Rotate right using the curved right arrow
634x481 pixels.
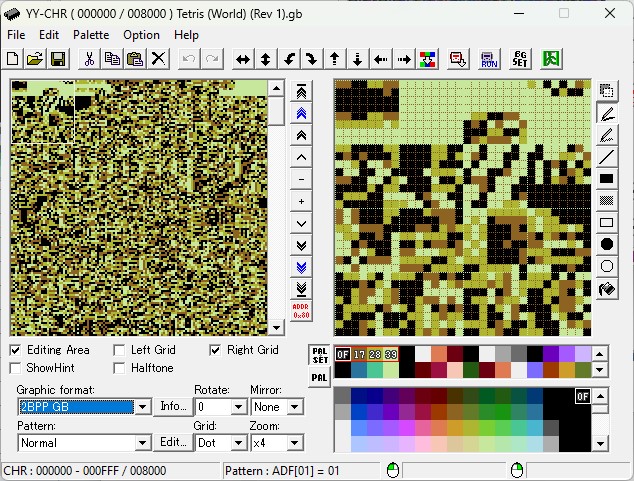pos(311,59)
